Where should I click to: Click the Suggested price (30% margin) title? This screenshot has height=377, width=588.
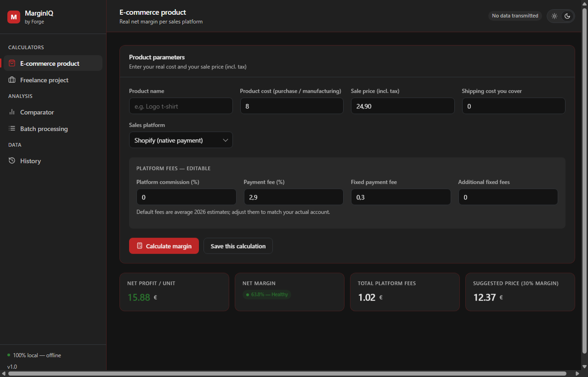516,283
